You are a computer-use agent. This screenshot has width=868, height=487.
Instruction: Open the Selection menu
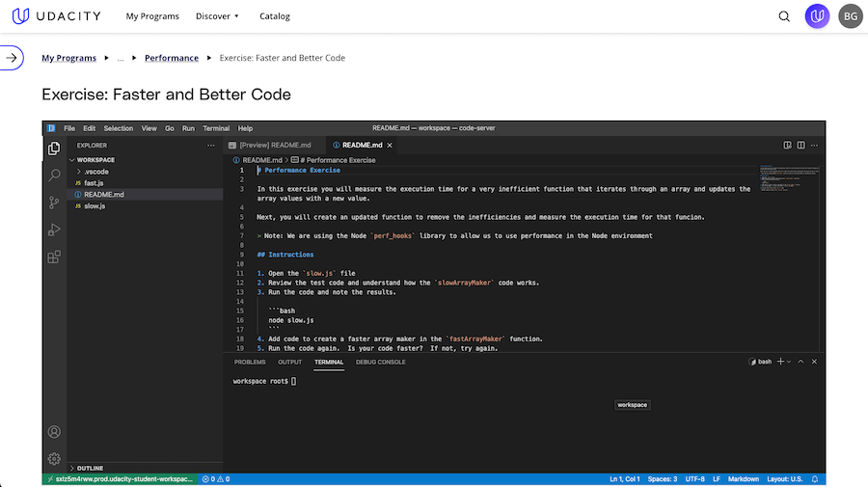click(119, 128)
